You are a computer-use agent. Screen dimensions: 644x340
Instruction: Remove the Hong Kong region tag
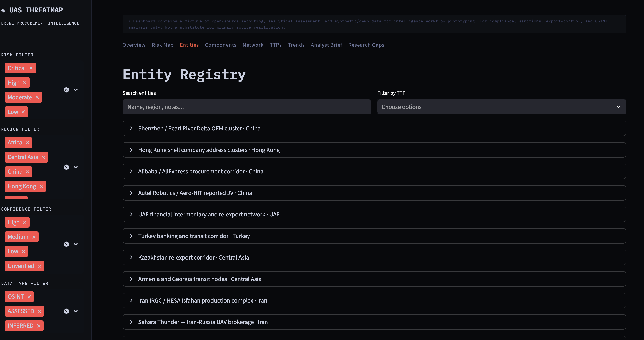click(41, 186)
